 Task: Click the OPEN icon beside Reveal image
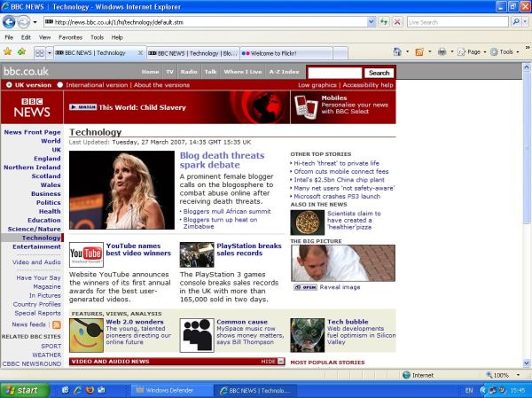pyautogui.click(x=305, y=287)
